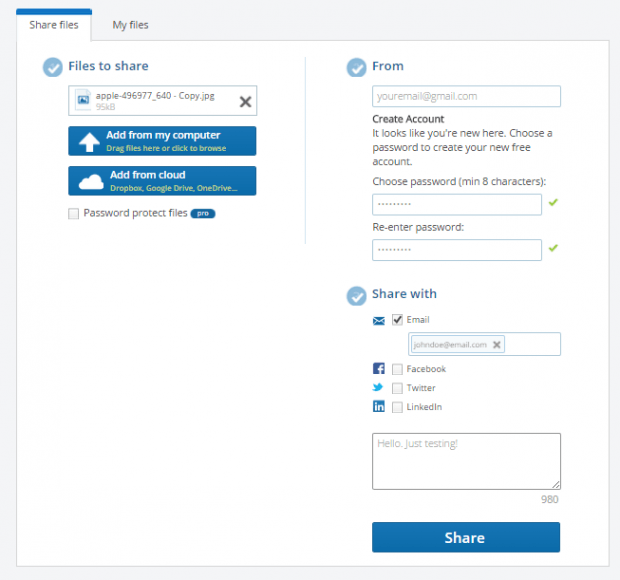Click the LinkedIn label text
The height and width of the screenshot is (580, 620).
tap(424, 407)
